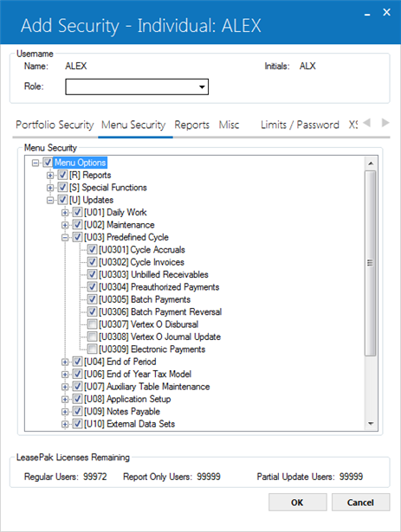Uncheck [U0301] Cycle Accruals checkbox
Viewport: 401px width, 532px height.
click(x=92, y=250)
